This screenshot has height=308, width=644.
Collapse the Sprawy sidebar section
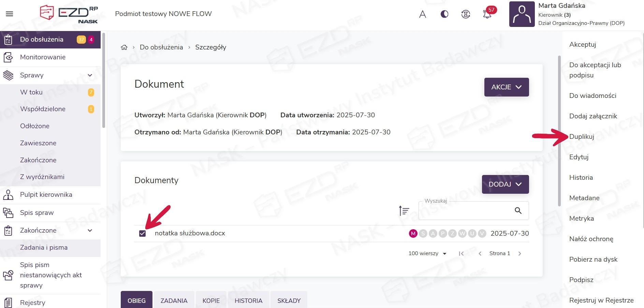click(90, 75)
